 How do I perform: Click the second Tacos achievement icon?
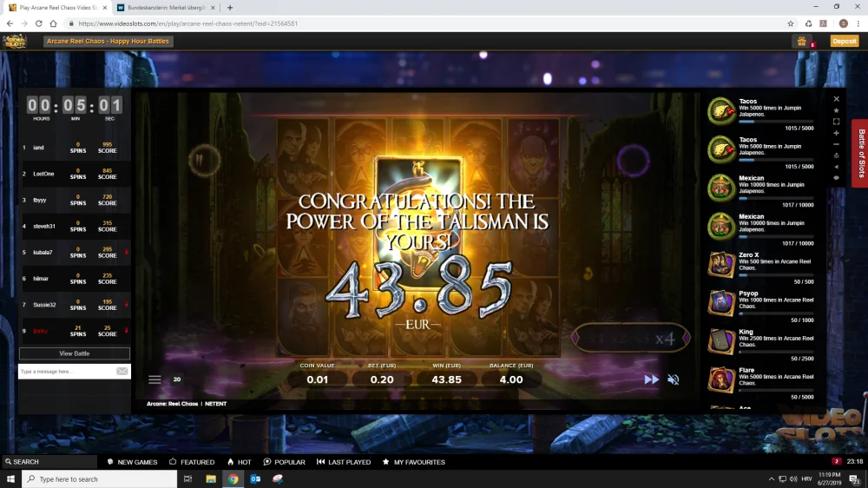(x=721, y=149)
